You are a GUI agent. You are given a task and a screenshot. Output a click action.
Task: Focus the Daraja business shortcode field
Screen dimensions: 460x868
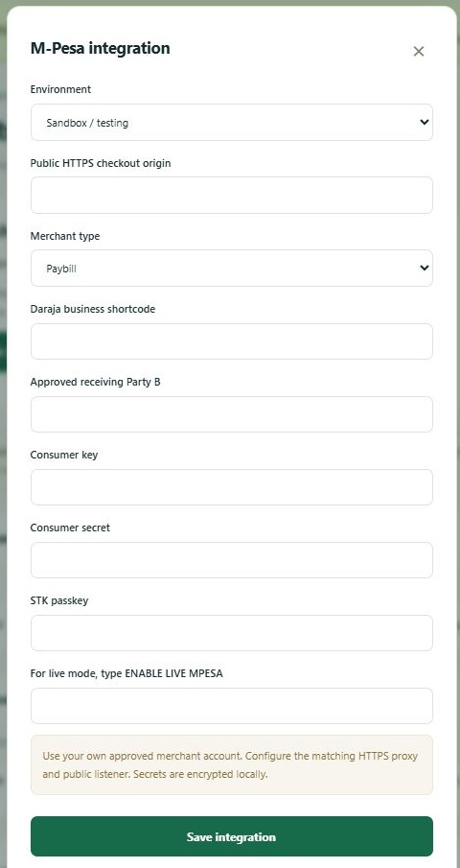coord(232,341)
